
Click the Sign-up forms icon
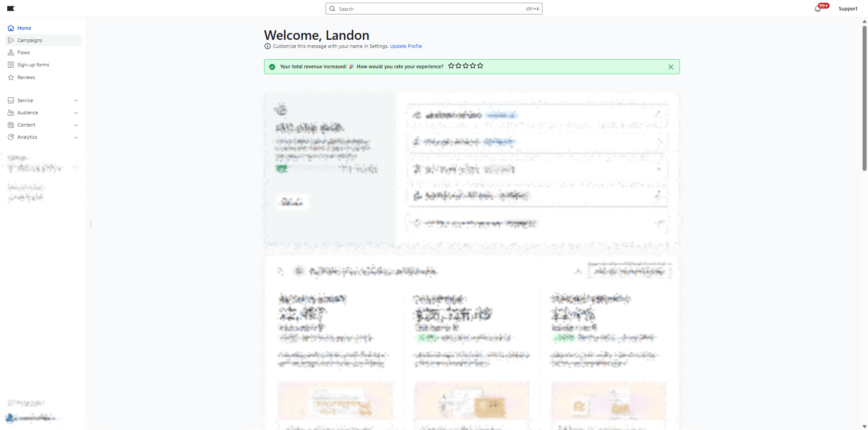tap(11, 65)
